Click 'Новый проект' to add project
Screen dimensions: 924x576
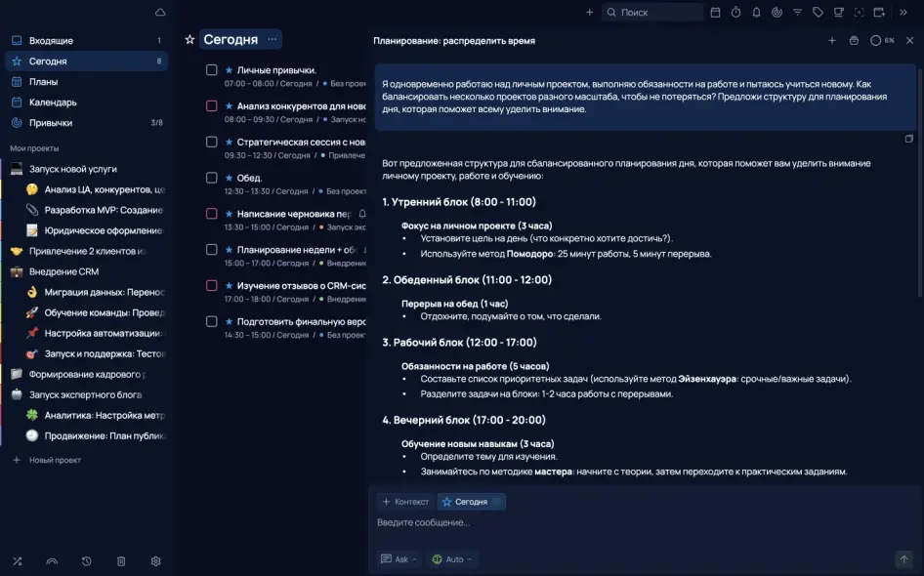55,460
